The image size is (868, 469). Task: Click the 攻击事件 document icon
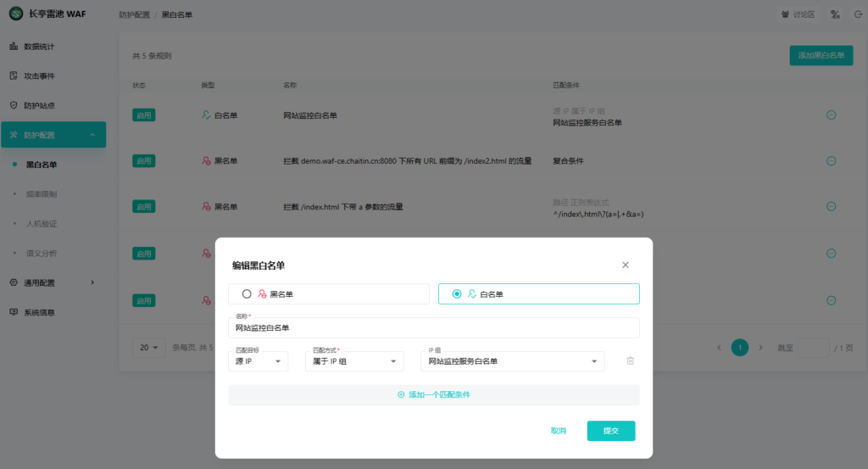click(14, 75)
